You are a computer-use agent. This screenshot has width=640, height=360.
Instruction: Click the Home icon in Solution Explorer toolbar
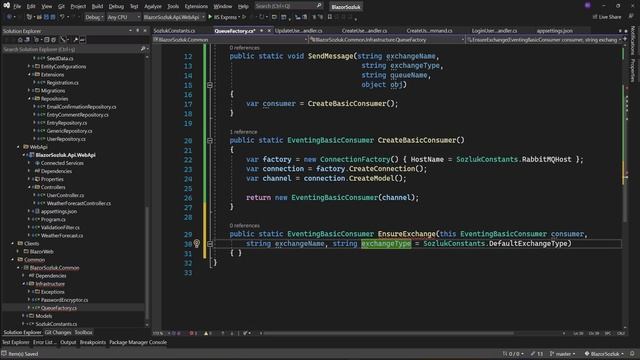[x=20, y=40]
